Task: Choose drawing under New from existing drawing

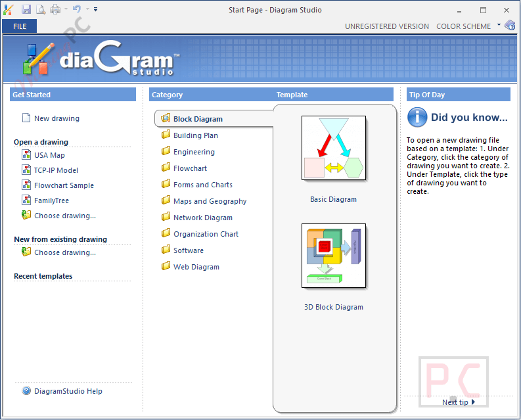Action: 65,253
